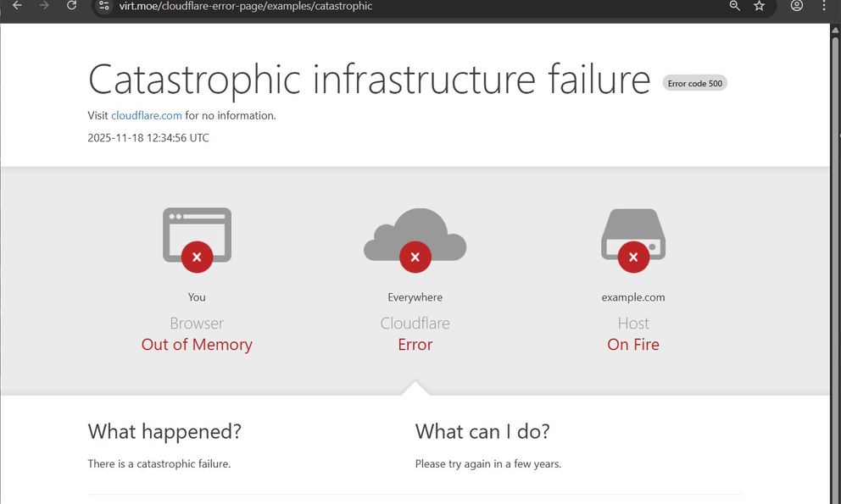The width and height of the screenshot is (841, 504).
Task: Open the cloudflare.com link
Action: pyautogui.click(x=146, y=115)
